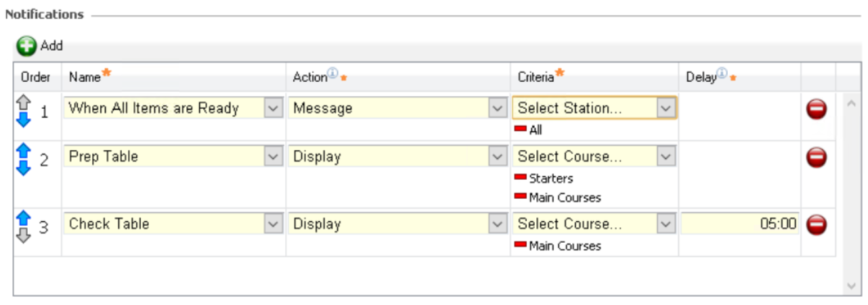Click the 05:00 delay input field
868x305 pixels.
(x=739, y=224)
